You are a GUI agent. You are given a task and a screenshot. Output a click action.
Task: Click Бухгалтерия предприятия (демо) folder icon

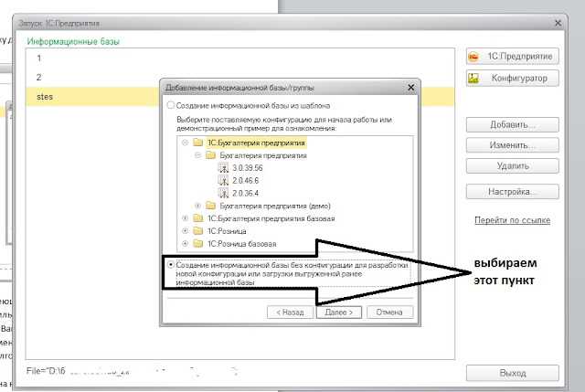coord(211,206)
